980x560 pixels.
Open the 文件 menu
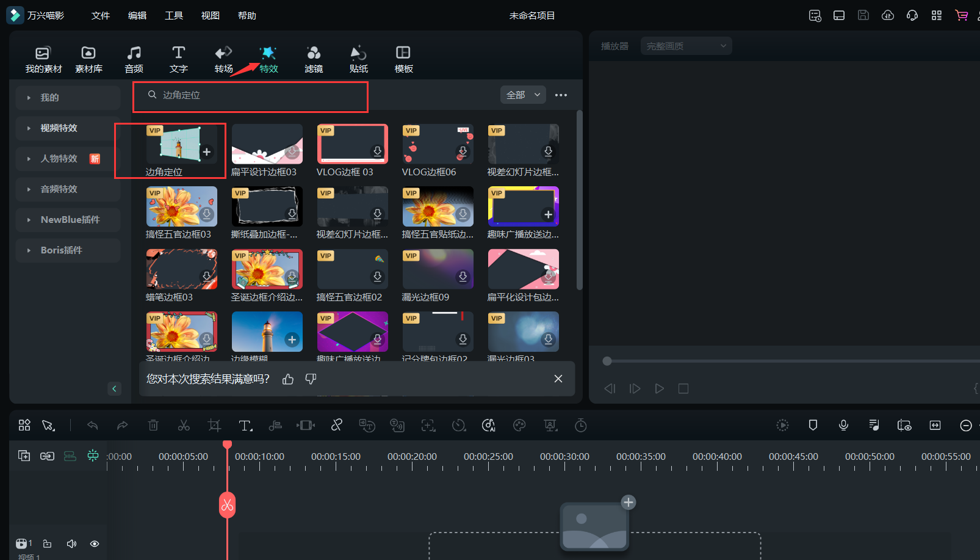coord(100,15)
